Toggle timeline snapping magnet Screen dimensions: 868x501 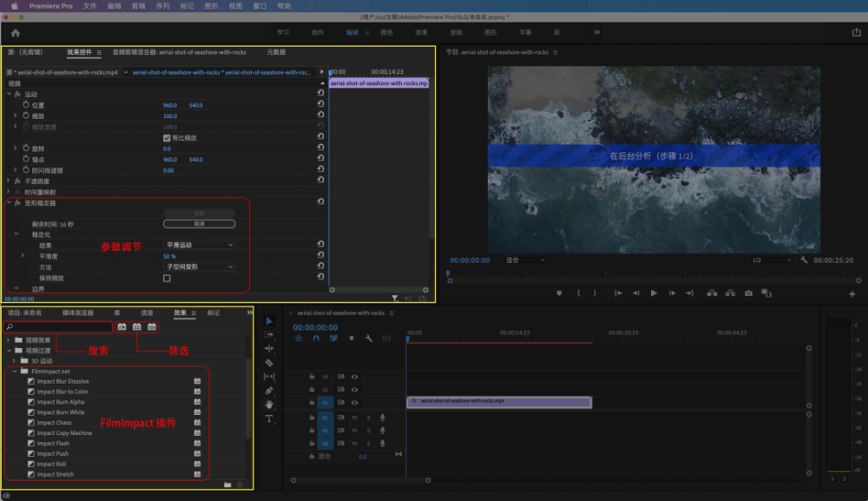(x=316, y=339)
